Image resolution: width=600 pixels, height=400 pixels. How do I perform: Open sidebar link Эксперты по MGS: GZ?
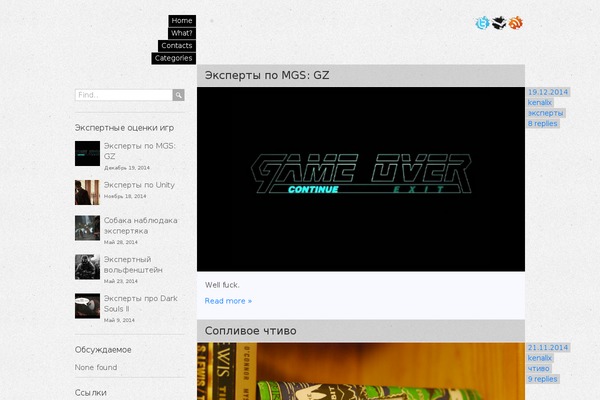139,151
